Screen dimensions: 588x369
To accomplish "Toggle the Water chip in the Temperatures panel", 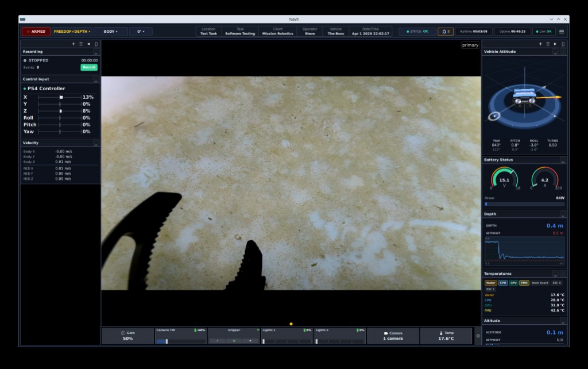I will pyautogui.click(x=492, y=282).
